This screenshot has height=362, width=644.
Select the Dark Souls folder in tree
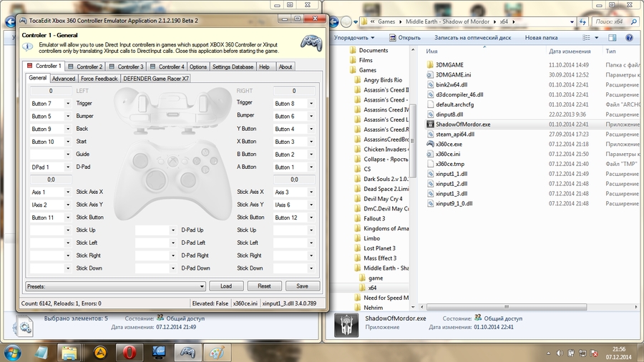coord(385,179)
